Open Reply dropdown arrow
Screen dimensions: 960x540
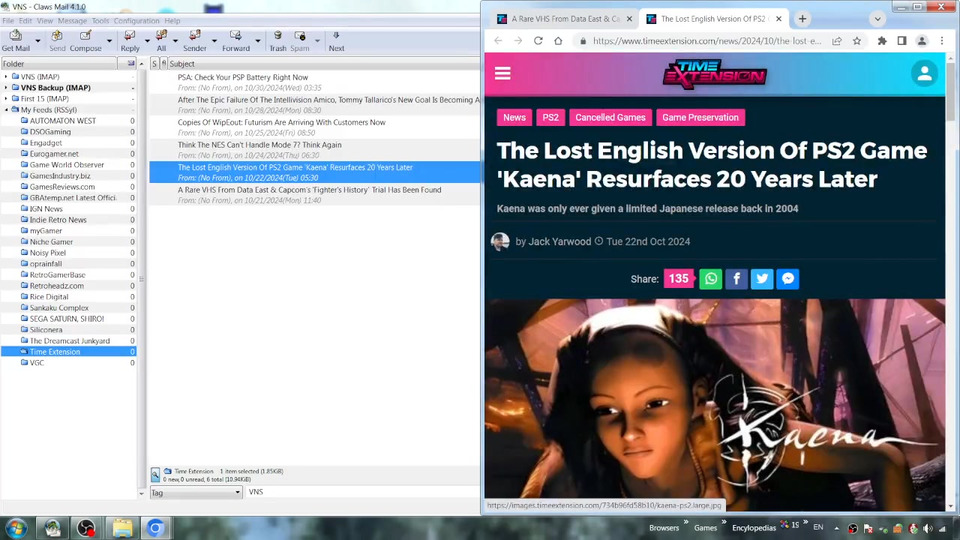coord(147,41)
